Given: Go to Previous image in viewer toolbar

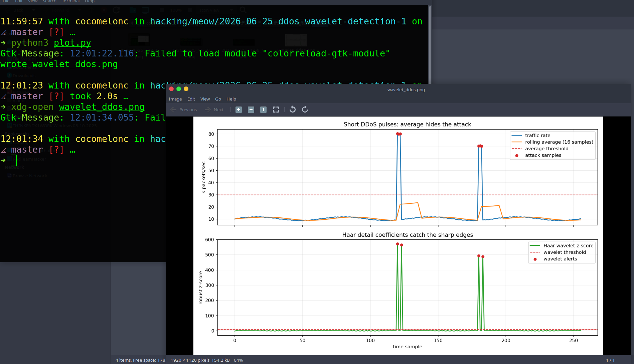Looking at the screenshot, I should 184,110.
